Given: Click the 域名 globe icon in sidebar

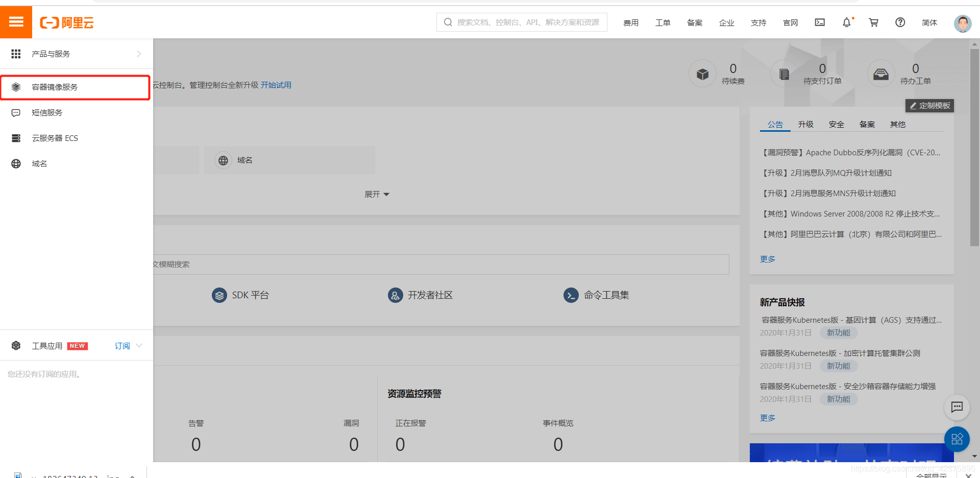Looking at the screenshot, I should [16, 163].
